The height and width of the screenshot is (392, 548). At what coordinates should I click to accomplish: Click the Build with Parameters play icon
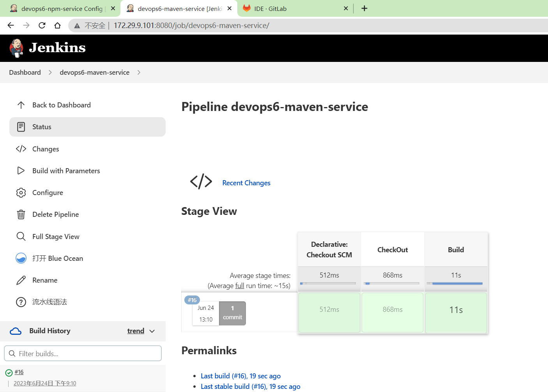(21, 171)
